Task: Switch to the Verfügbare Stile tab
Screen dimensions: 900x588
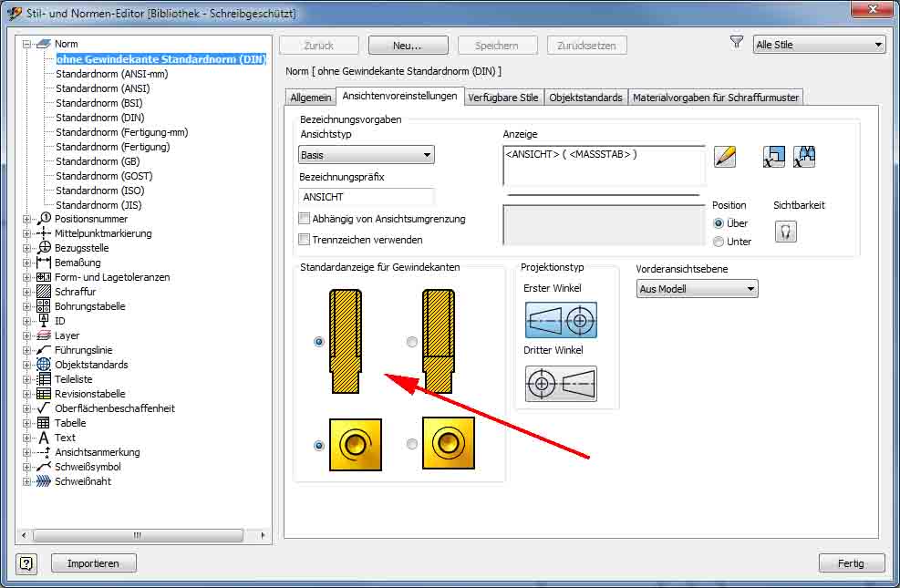Action: [x=503, y=98]
